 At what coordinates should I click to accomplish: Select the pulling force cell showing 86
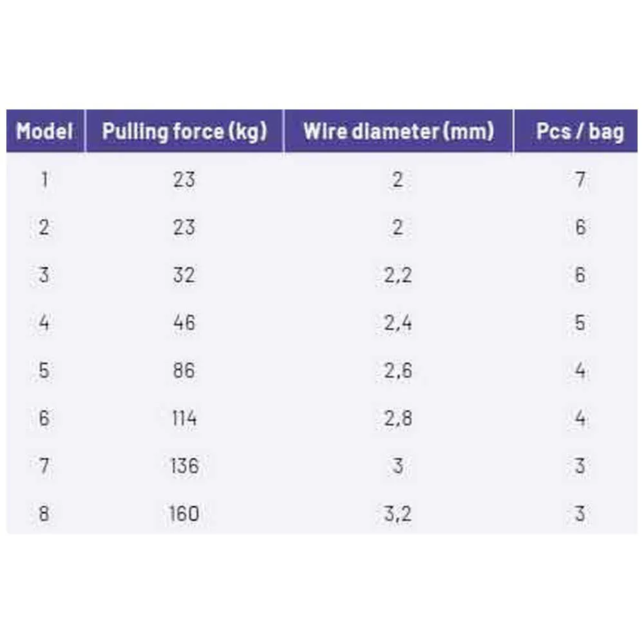(x=184, y=371)
